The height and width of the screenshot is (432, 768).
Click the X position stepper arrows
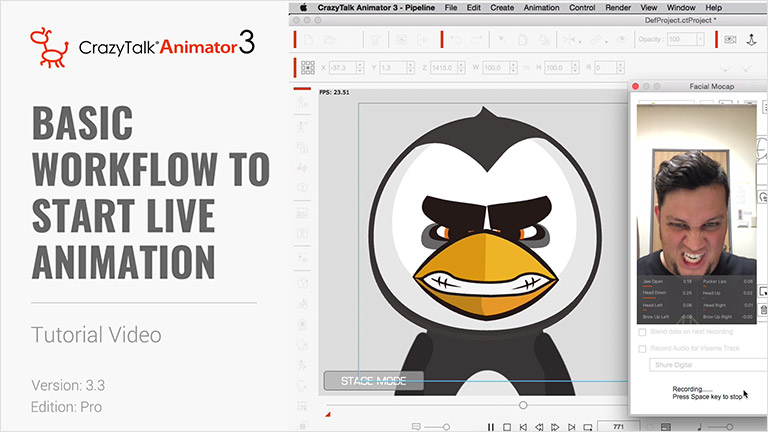(360, 68)
